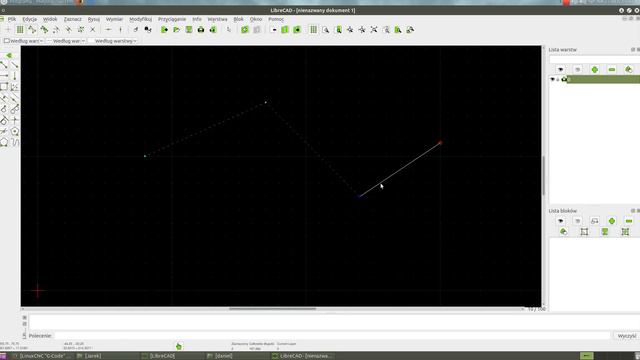Show all blocks eye icon
640x360 pixels.
tap(560, 221)
